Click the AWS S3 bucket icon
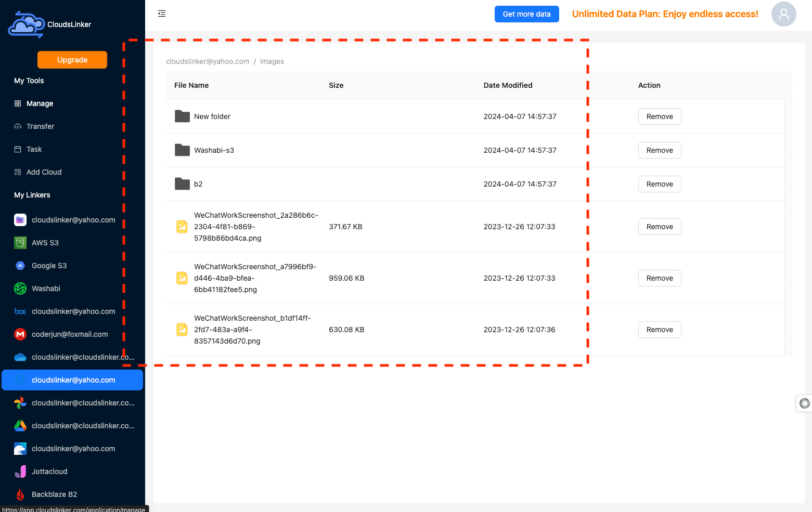This screenshot has height=512, width=812. pos(20,243)
